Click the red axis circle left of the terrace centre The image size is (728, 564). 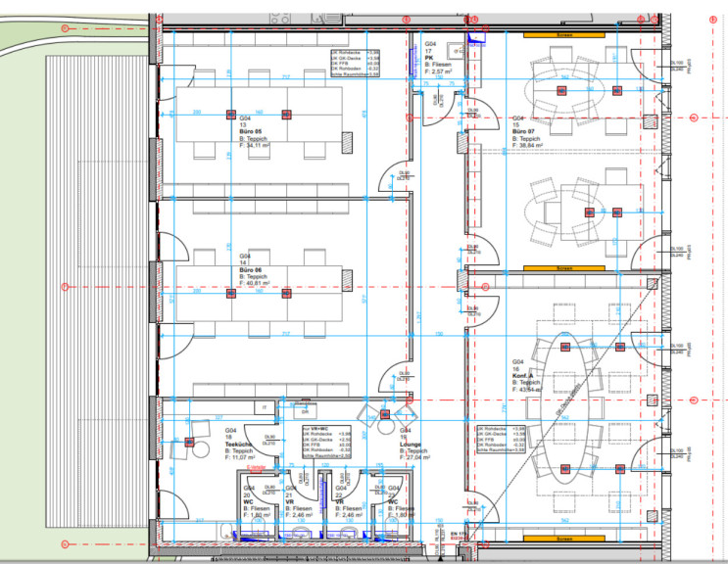65,287
